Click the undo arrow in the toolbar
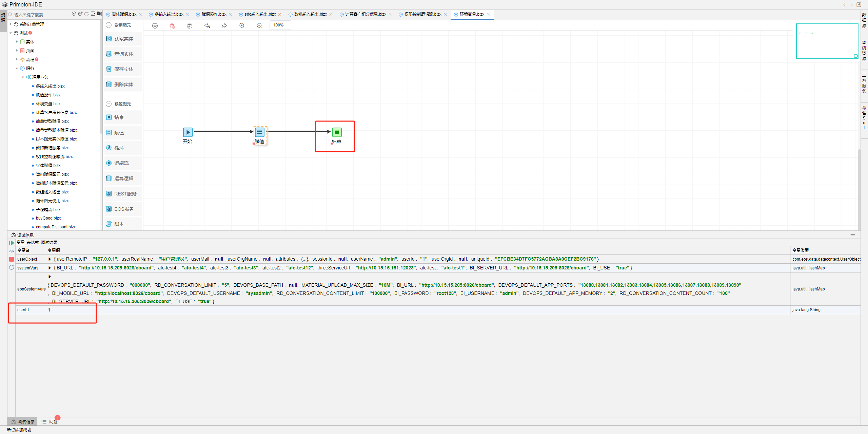Screen dimensions: 868x434 pyautogui.click(x=207, y=26)
